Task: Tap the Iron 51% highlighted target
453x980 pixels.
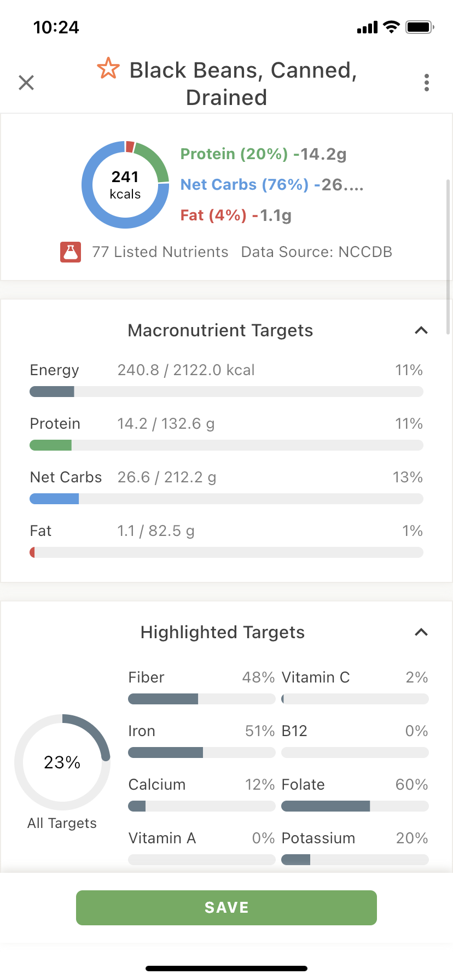Action: (202, 742)
